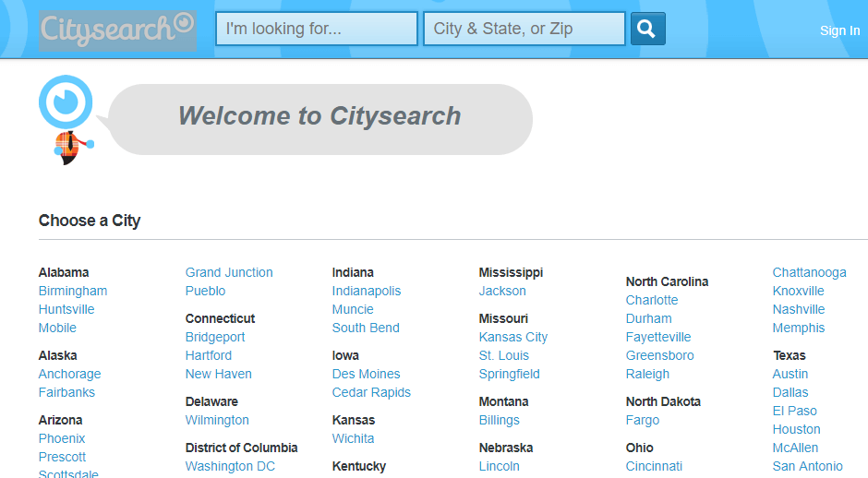Choose Anchorage under Alaska
The image size is (868, 478).
70,374
